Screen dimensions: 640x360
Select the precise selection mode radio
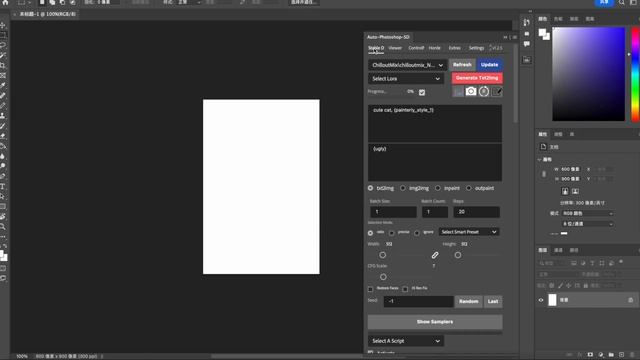(392, 233)
